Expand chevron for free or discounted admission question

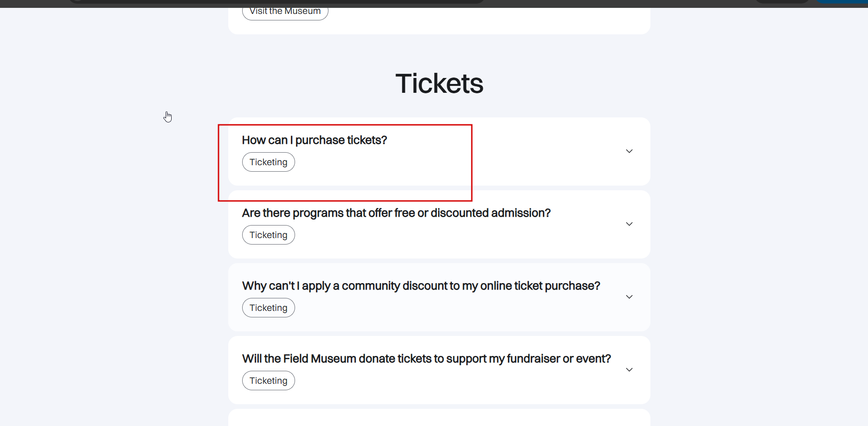(629, 224)
